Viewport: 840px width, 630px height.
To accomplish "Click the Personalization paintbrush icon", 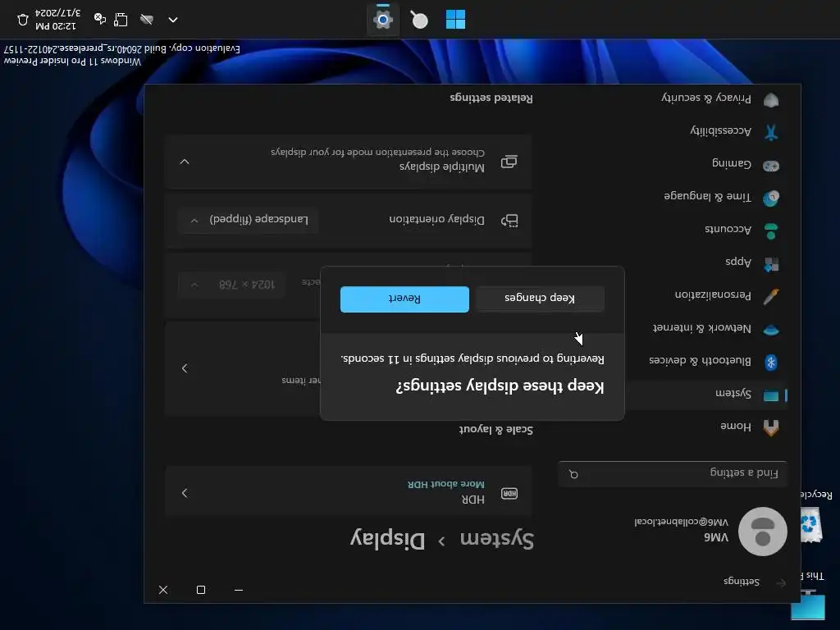I will [771, 296].
